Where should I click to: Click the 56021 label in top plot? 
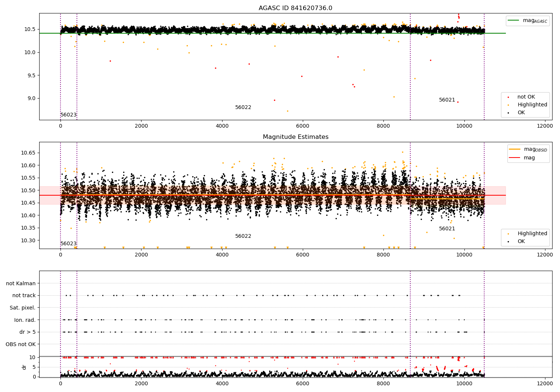point(447,100)
